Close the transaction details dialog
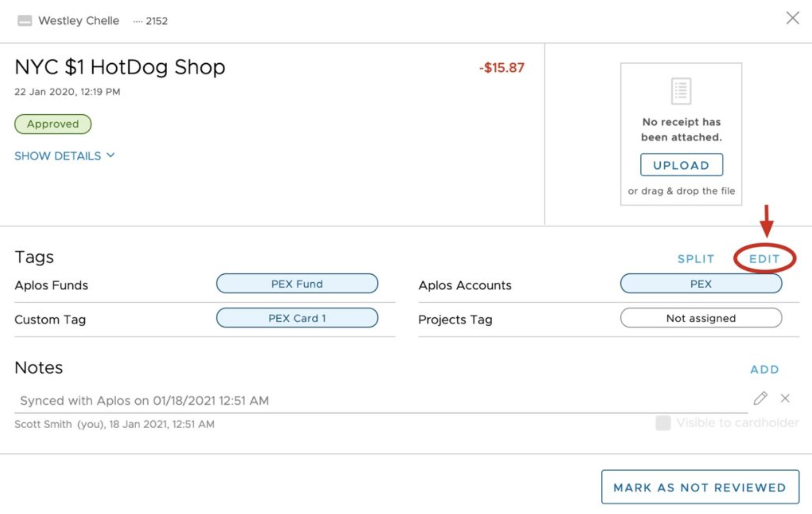 (x=792, y=18)
